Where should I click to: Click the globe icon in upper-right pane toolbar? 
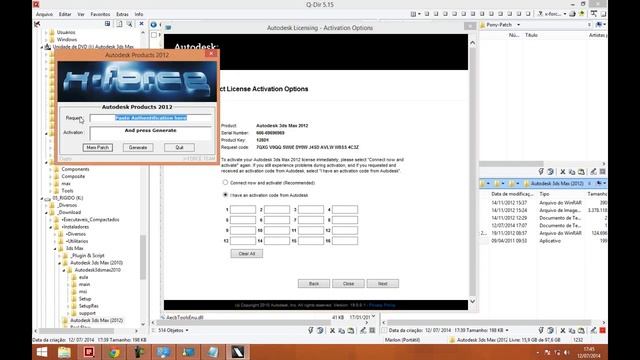[x=550, y=172]
